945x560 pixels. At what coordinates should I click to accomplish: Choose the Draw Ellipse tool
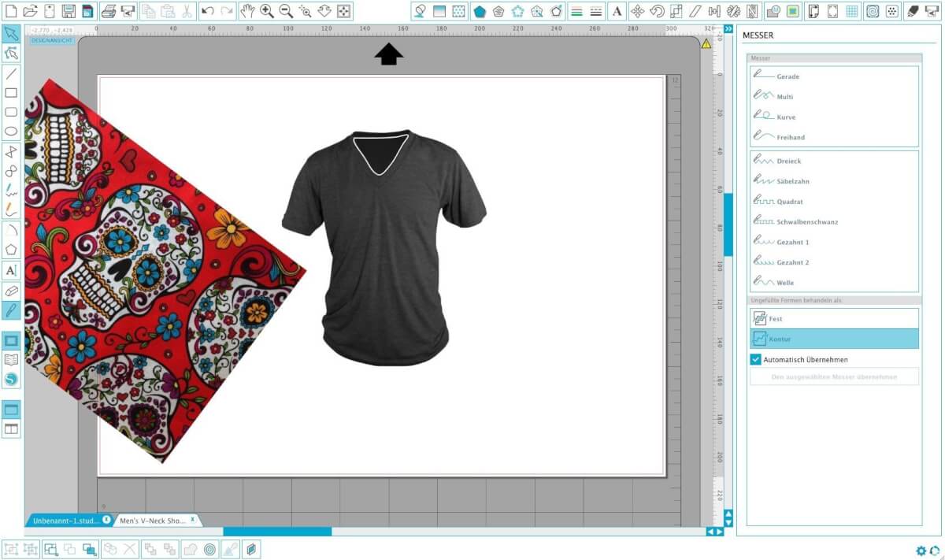pyautogui.click(x=11, y=132)
